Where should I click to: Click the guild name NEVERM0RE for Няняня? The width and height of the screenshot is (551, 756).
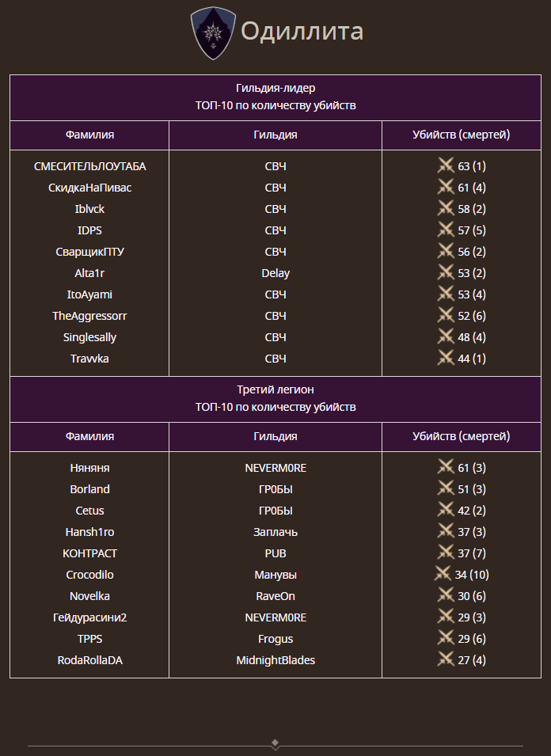[275, 468]
